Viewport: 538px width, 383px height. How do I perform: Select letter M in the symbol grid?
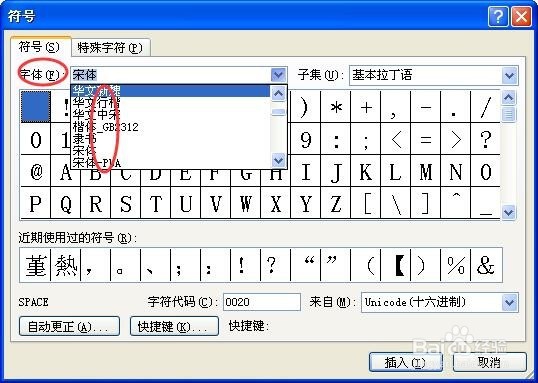pyautogui.click(x=425, y=171)
